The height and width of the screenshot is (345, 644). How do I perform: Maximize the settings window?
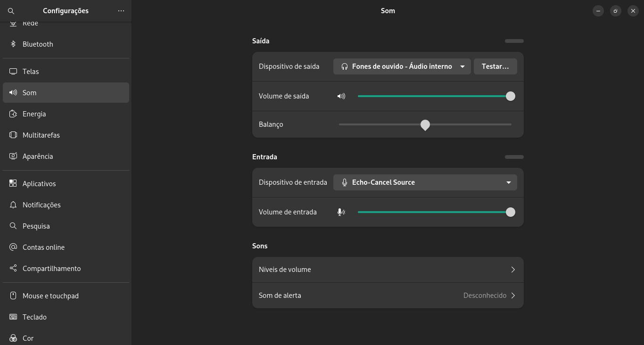[x=616, y=11]
